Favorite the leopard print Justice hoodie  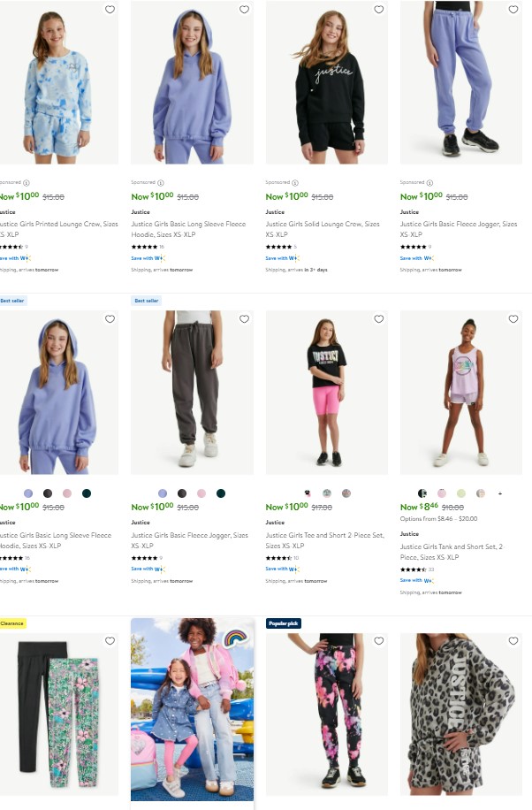(x=513, y=640)
